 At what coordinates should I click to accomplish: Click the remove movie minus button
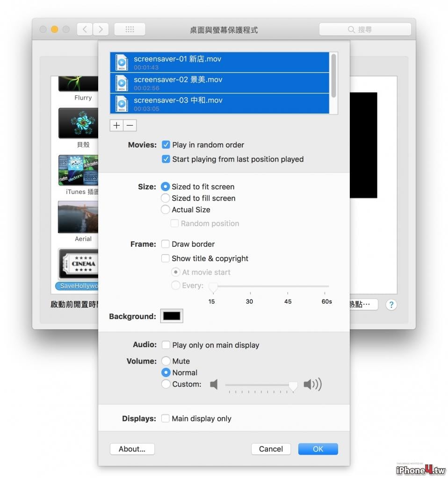[x=130, y=125]
